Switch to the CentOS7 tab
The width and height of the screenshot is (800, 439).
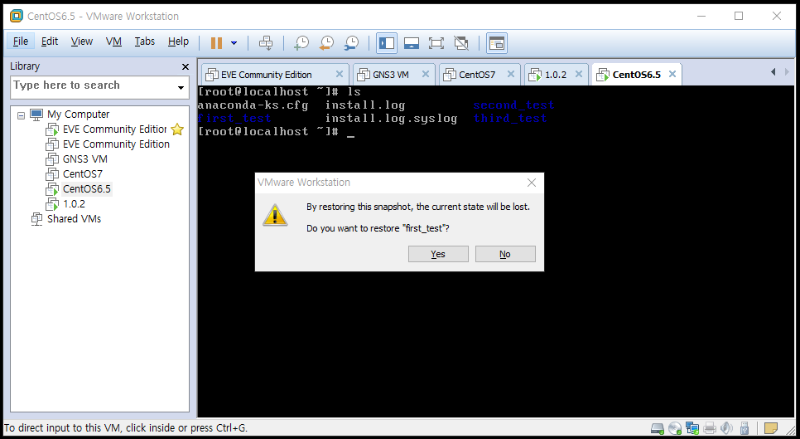click(477, 75)
